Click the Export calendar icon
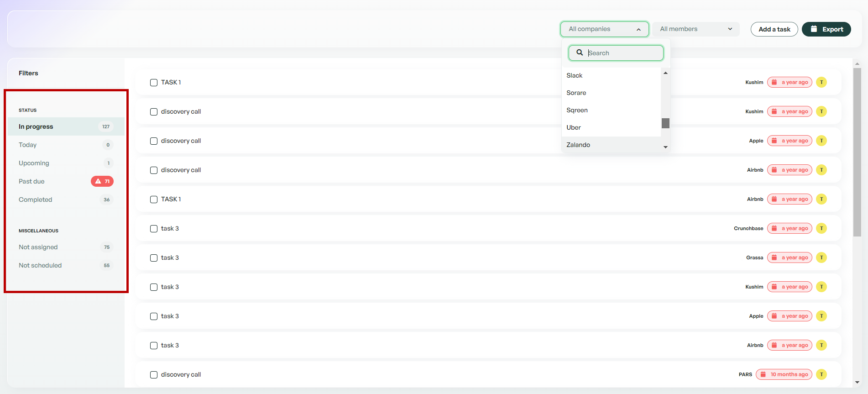 coord(814,29)
